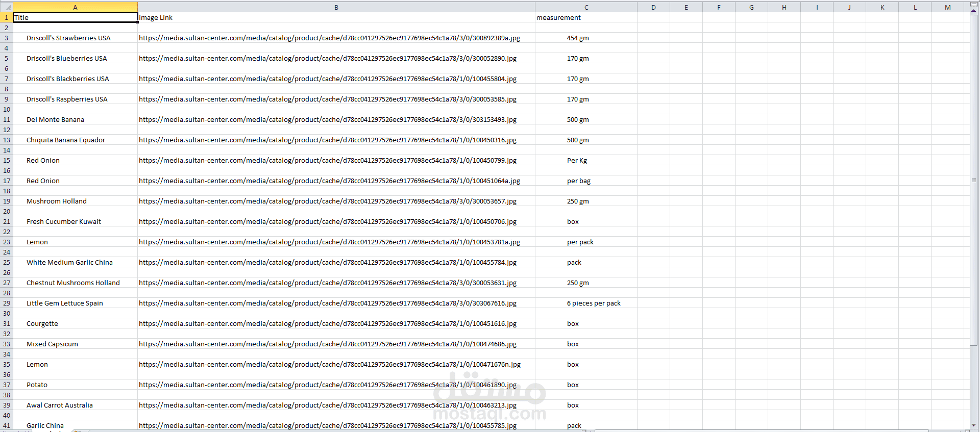Select column H header
Screen dimensions: 980x432
784,7
